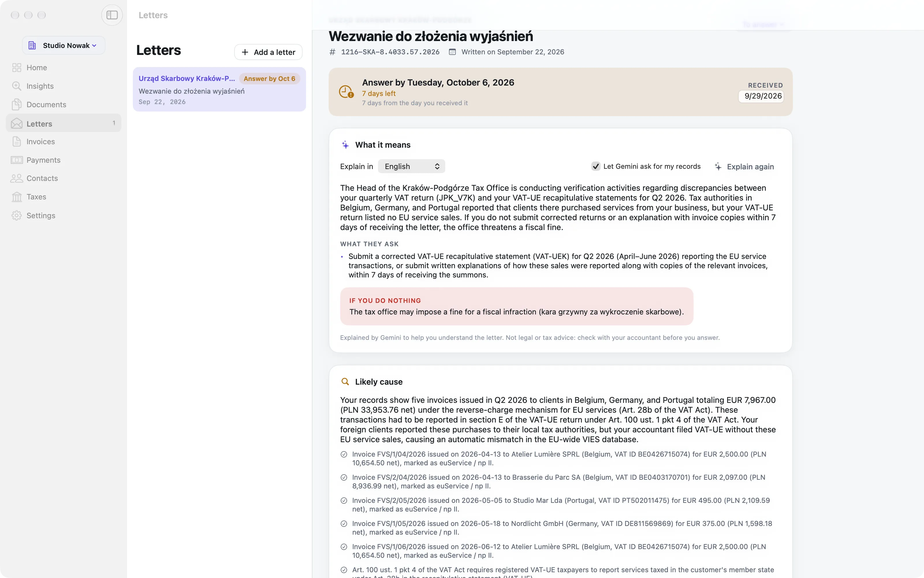The height and width of the screenshot is (578, 924).
Task: Click the Insights magnifier icon
Action: pyautogui.click(x=16, y=86)
